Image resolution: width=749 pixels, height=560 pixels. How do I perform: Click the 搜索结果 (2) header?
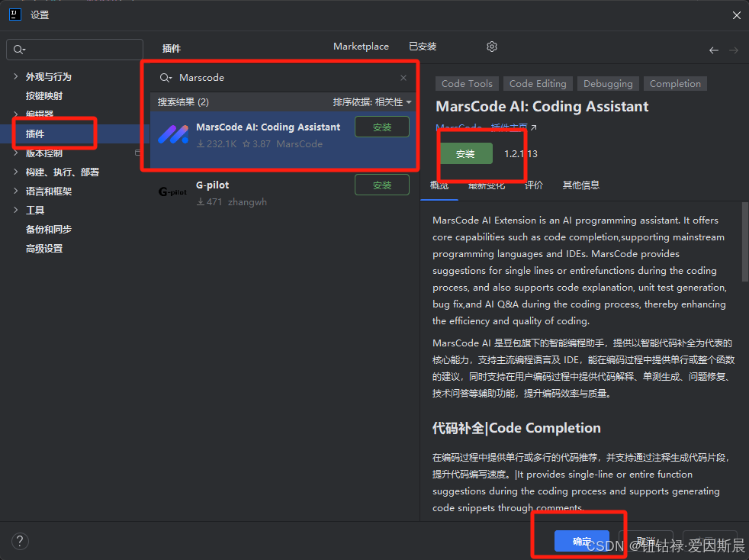click(183, 101)
